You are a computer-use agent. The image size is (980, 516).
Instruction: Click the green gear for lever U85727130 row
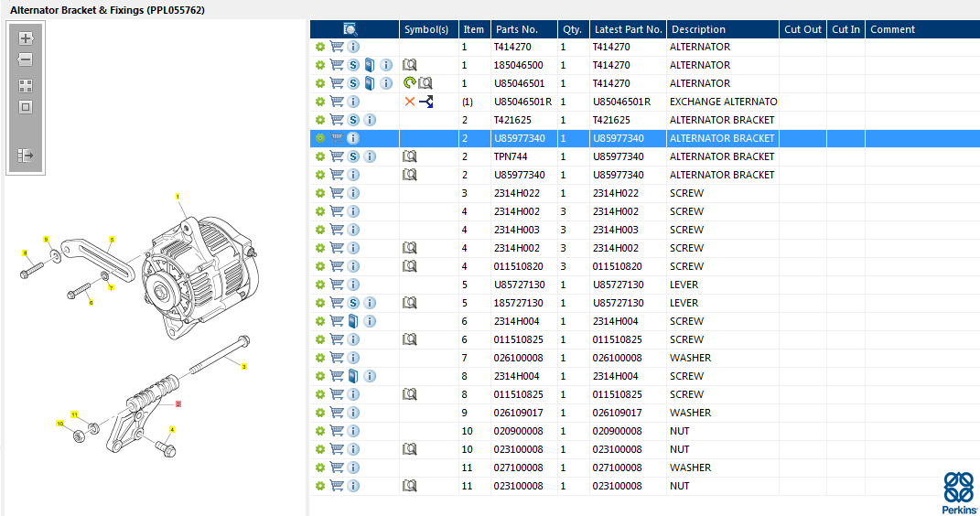320,285
